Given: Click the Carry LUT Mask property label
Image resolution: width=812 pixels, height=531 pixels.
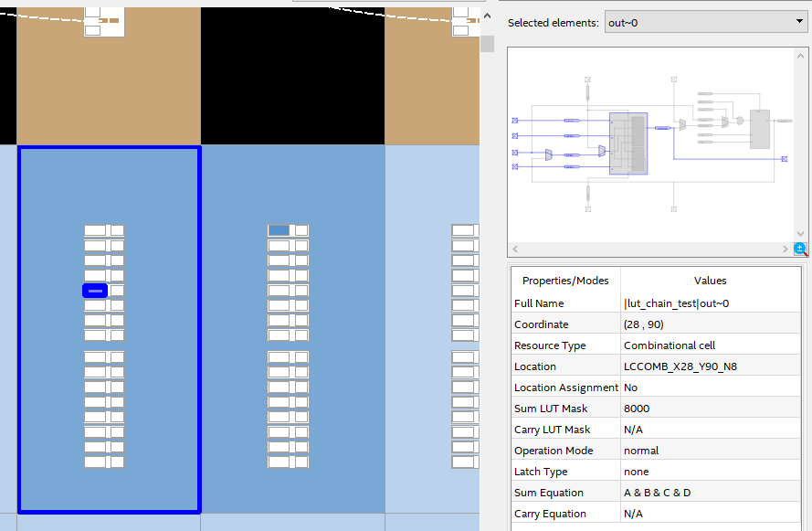Looking at the screenshot, I should (x=552, y=430).
